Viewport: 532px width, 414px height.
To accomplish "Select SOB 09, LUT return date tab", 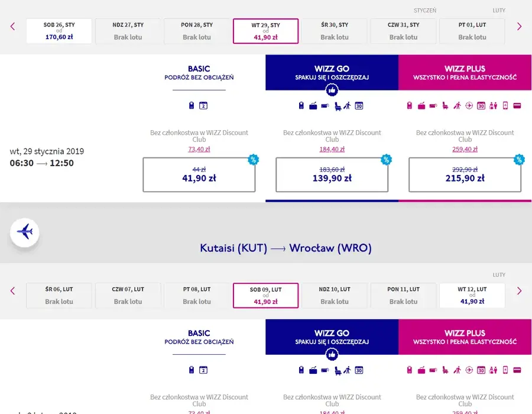I will point(265,296).
